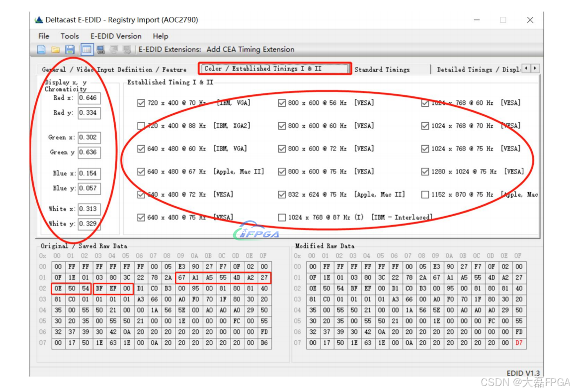Open the File menu
The width and height of the screenshot is (572, 392).
pyautogui.click(x=44, y=36)
